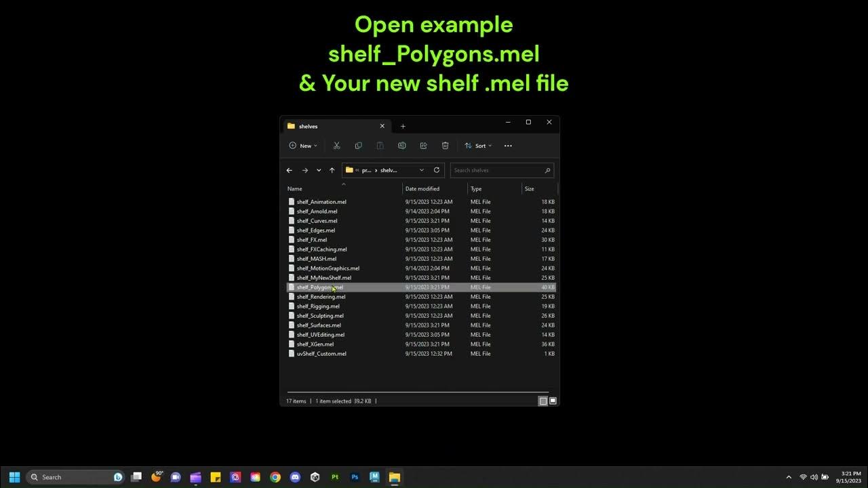The width and height of the screenshot is (868, 488).
Task: Select shelf_MASH.mel file
Action: [x=421, y=258]
